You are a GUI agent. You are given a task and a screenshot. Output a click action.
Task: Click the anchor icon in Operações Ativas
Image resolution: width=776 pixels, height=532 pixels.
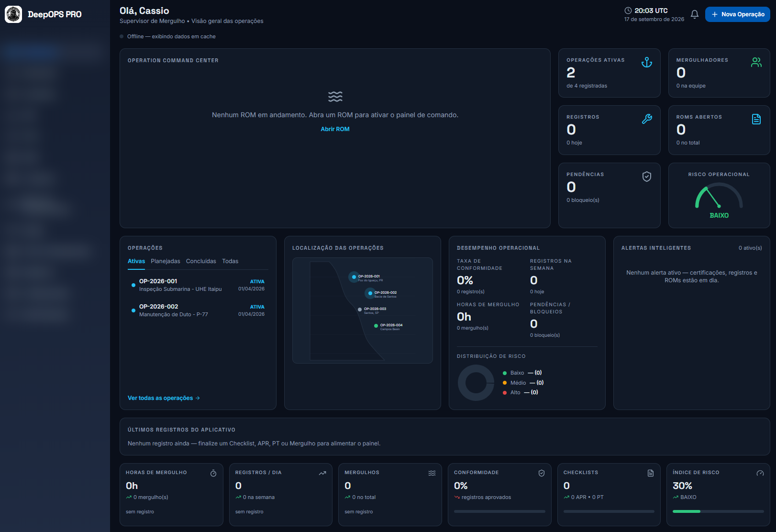point(647,62)
